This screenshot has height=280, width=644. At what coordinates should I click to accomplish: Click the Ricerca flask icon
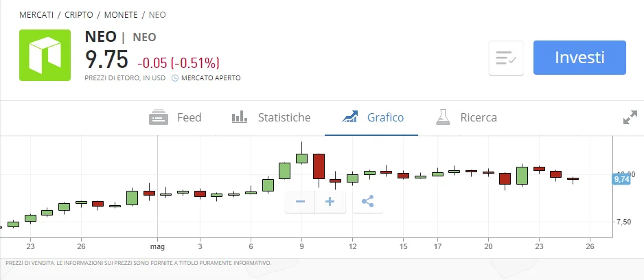point(443,117)
